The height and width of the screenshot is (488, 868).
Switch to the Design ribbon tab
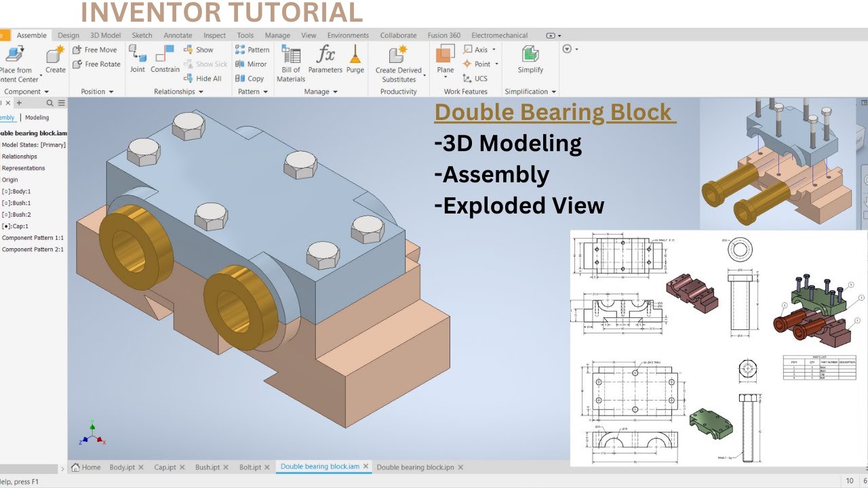[x=68, y=35]
